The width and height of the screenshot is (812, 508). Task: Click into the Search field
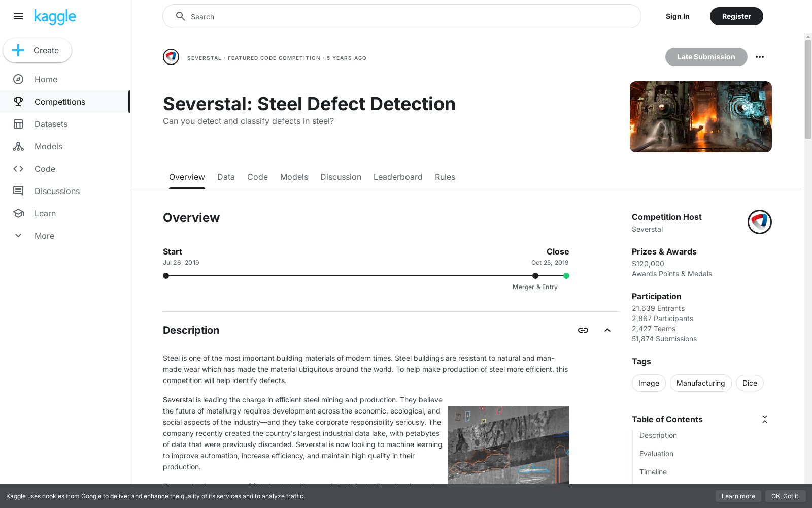pos(402,16)
